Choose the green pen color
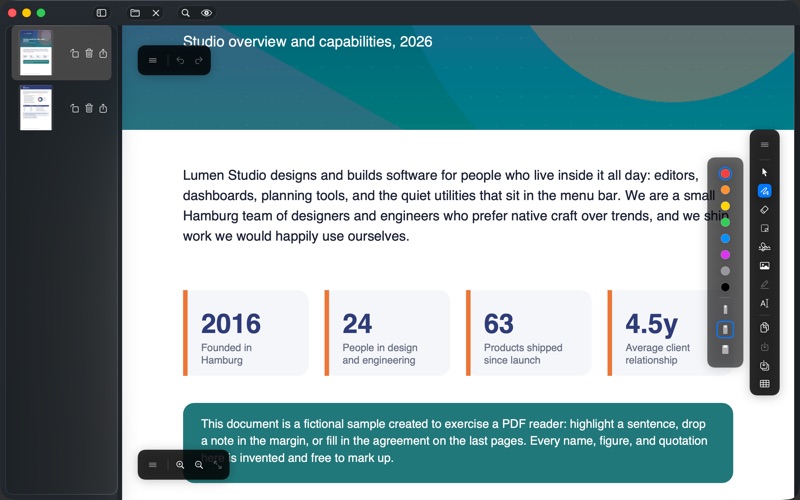The width and height of the screenshot is (800, 500). point(725,222)
